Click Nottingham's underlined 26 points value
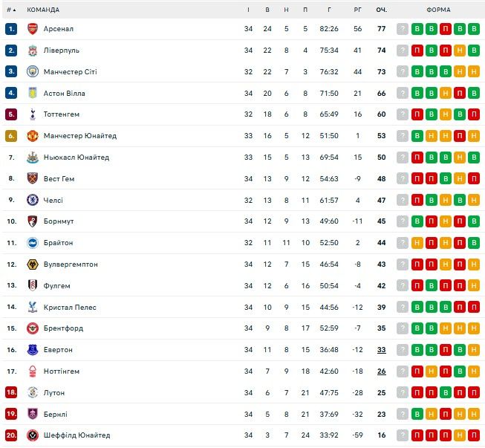485x448 pixels. tap(381, 371)
